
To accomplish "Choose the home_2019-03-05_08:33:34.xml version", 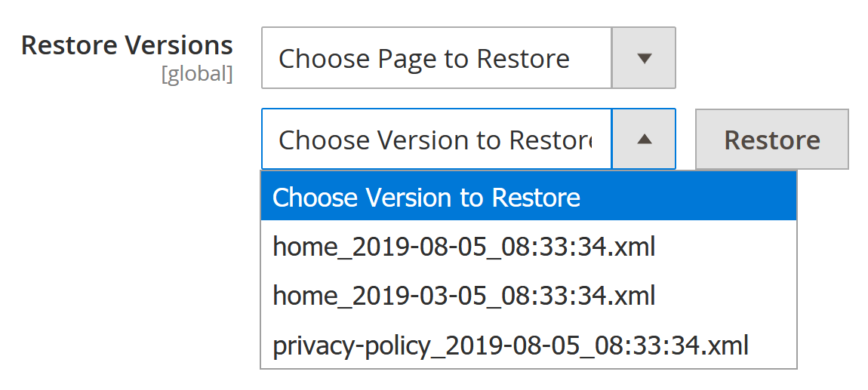I will [x=463, y=295].
